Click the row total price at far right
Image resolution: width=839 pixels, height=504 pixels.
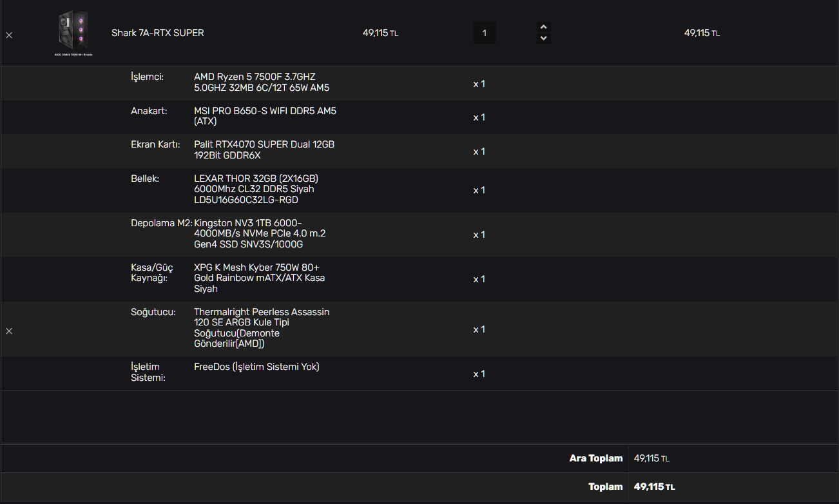[702, 33]
